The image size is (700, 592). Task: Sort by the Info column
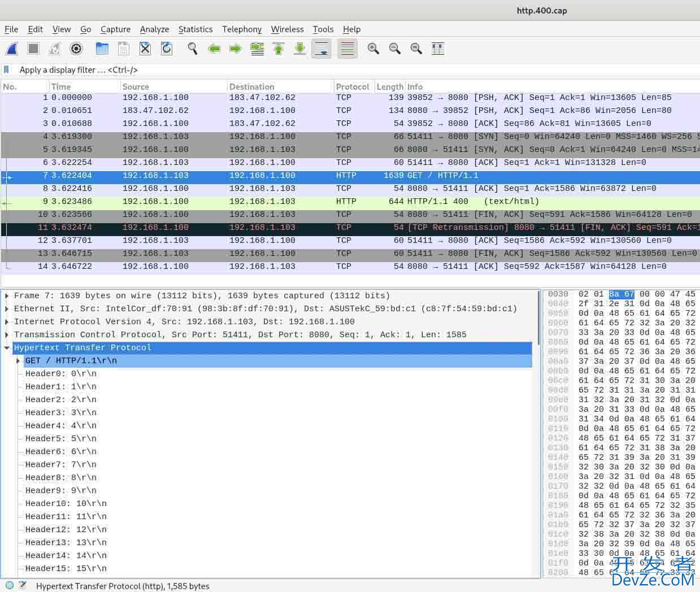point(553,86)
